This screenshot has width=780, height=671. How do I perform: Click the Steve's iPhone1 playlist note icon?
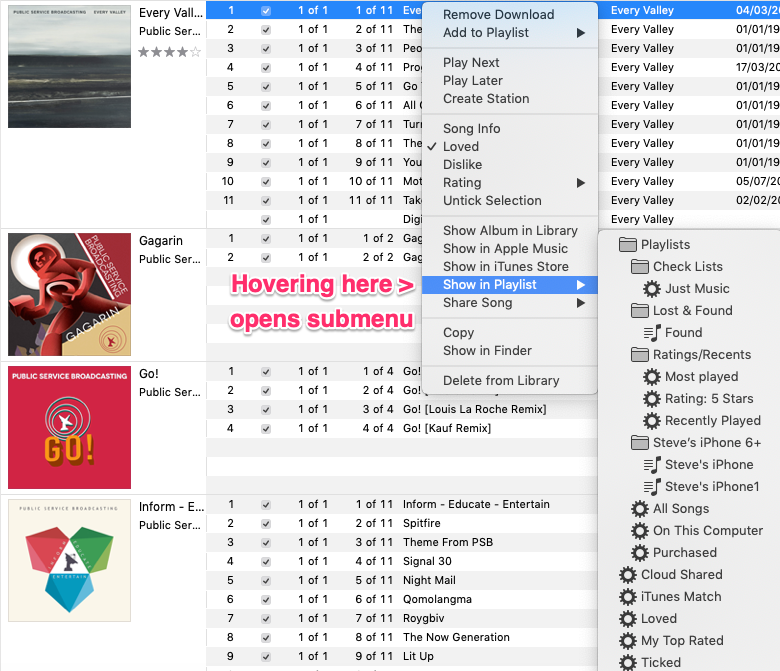click(652, 486)
